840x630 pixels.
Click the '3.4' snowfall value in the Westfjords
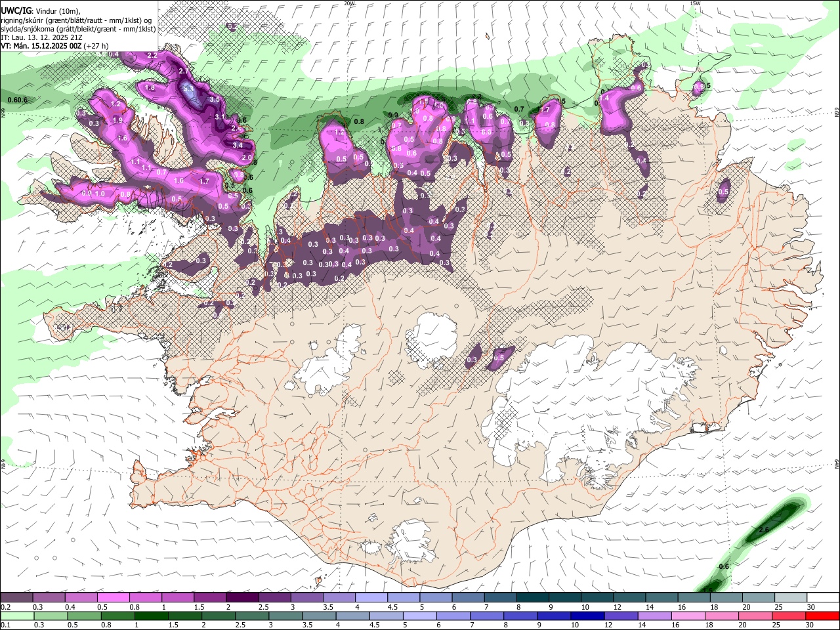(x=238, y=145)
